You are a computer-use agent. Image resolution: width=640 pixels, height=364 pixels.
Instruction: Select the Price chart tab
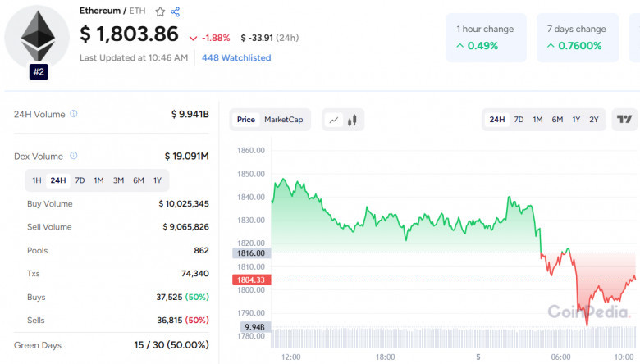(245, 120)
